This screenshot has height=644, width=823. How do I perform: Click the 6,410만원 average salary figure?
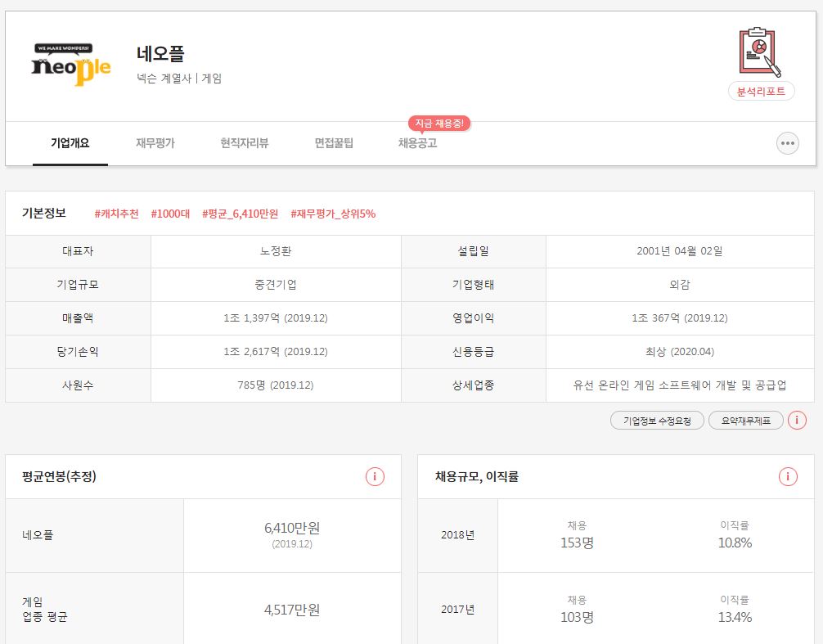pyautogui.click(x=292, y=528)
